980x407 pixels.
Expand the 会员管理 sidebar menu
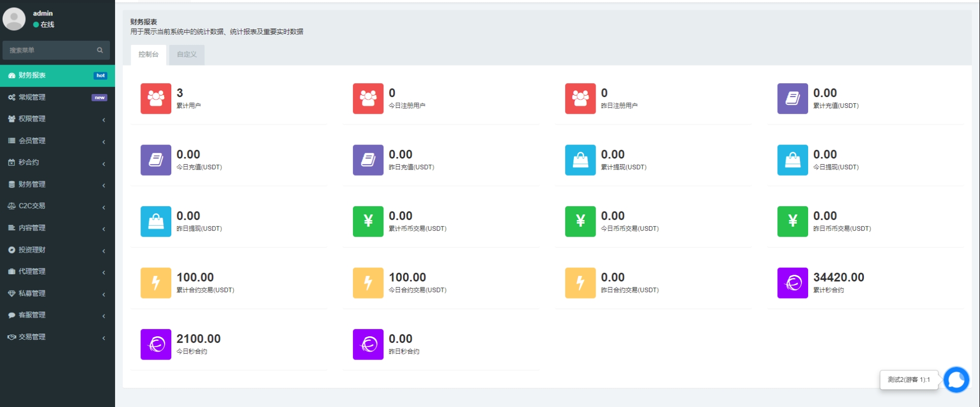point(57,140)
